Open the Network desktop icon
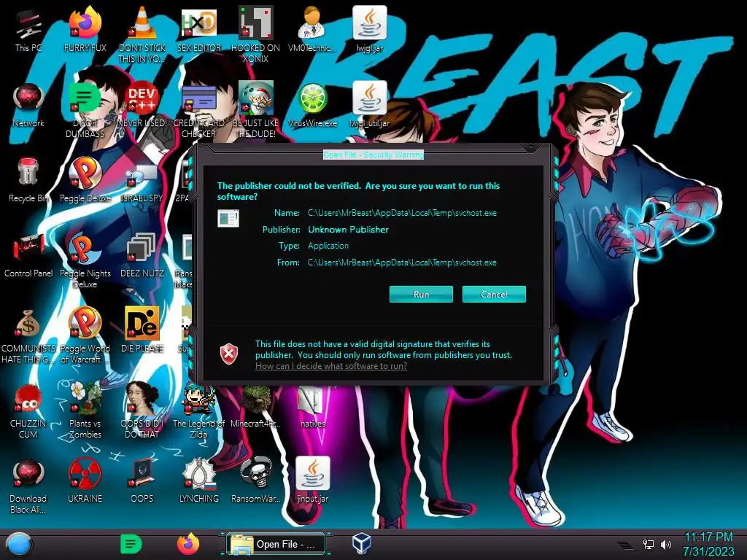This screenshot has height=560, width=747. (28, 105)
